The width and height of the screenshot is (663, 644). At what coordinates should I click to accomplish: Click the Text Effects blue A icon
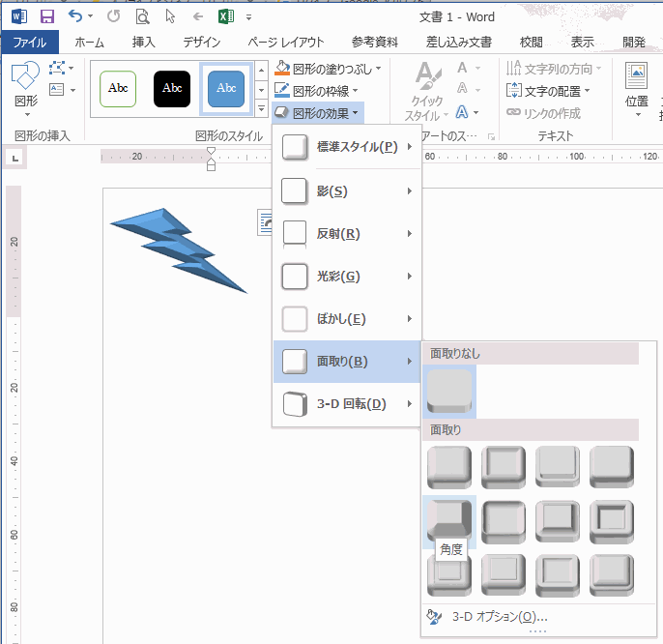tap(462, 112)
